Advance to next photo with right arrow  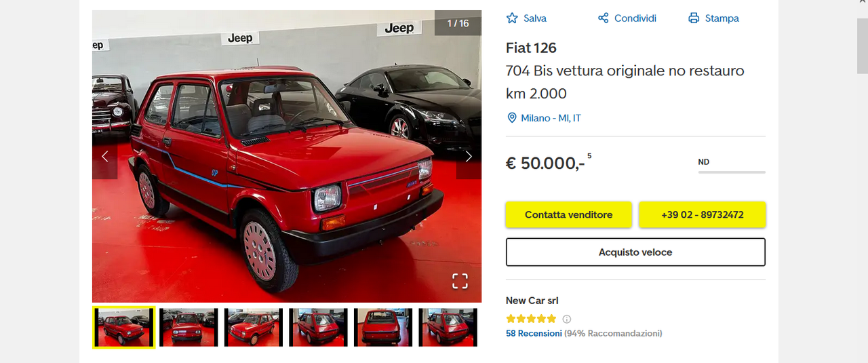(x=469, y=157)
